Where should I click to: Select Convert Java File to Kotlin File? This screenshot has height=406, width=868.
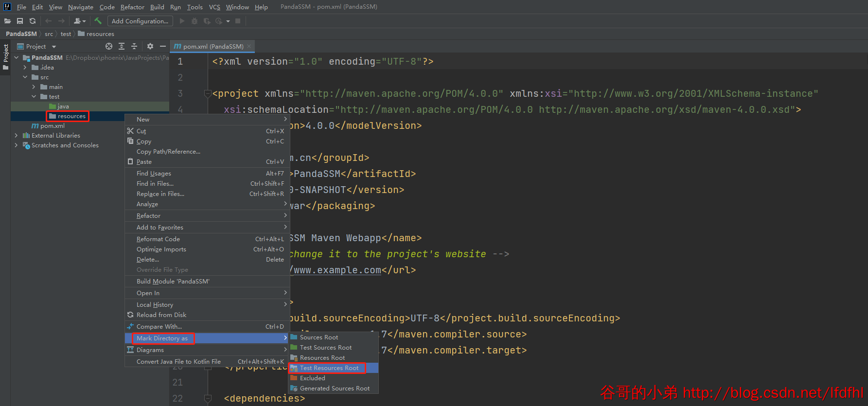[x=207, y=361]
